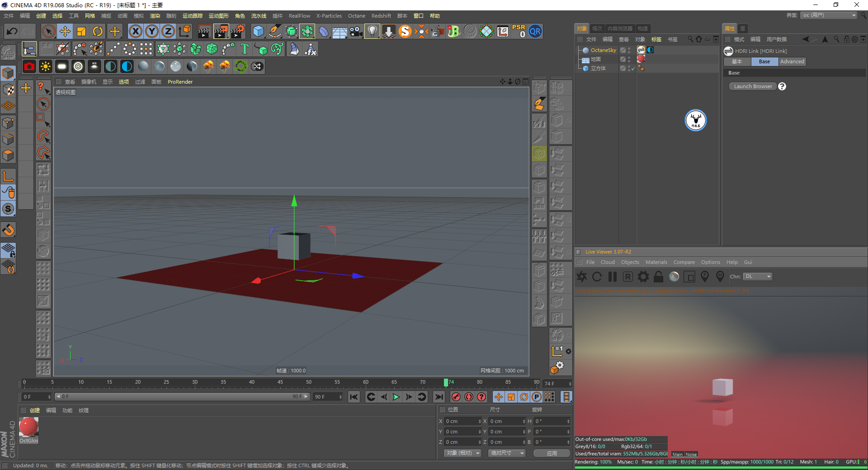Restart the render in Live Viewer

point(597,277)
